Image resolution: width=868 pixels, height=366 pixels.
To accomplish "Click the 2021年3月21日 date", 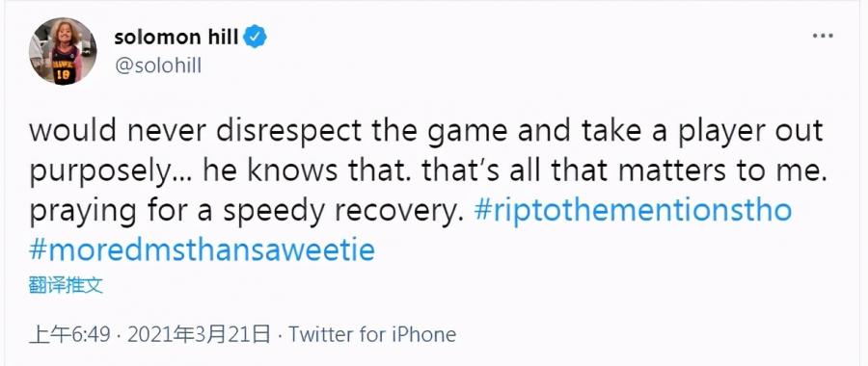I will [200, 334].
